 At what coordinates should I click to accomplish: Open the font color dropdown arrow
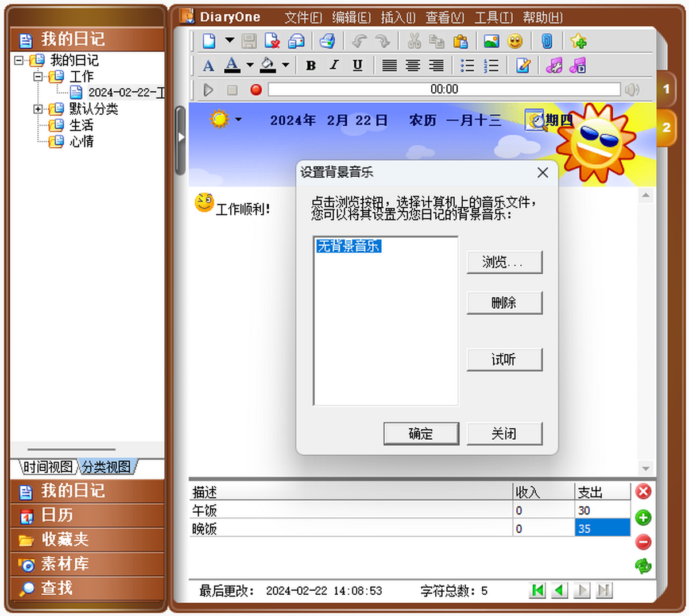coord(250,65)
